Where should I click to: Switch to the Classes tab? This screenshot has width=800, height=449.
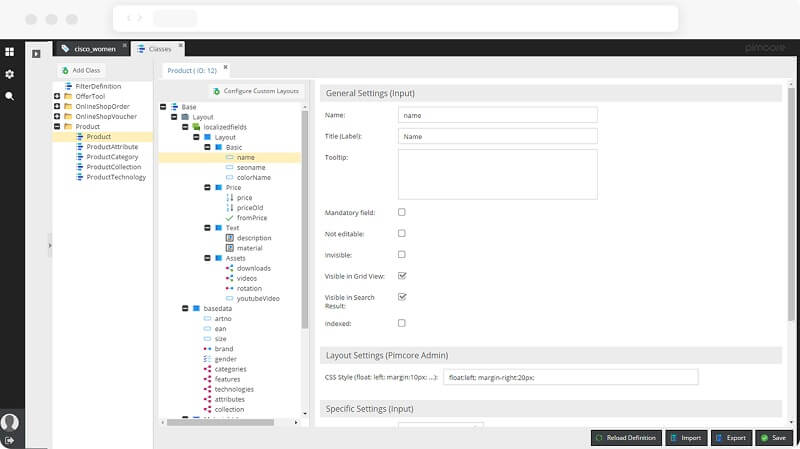[x=160, y=49]
